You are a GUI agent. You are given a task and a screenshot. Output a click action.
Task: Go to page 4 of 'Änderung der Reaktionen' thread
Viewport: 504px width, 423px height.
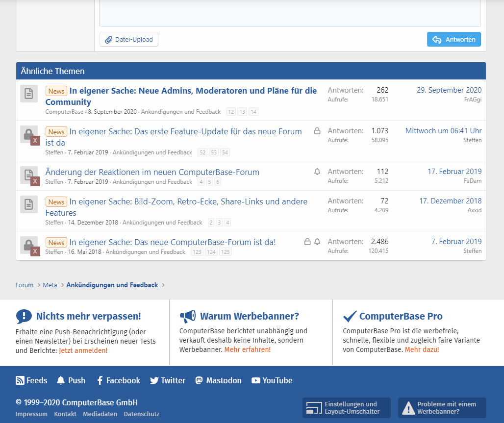201,182
